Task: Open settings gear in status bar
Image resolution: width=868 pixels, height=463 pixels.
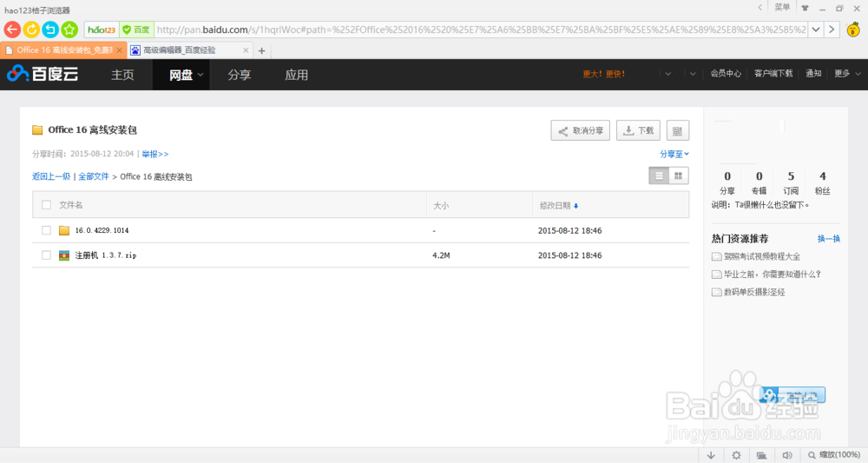Action: click(736, 455)
